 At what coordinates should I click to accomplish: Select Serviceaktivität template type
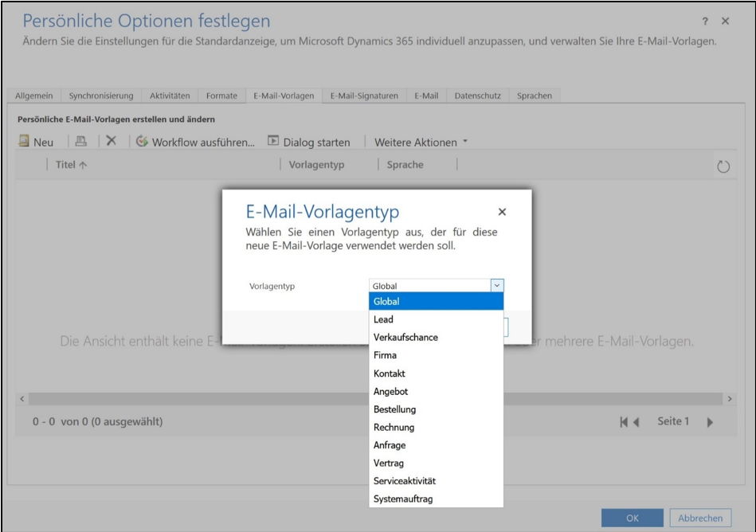[x=436, y=480]
